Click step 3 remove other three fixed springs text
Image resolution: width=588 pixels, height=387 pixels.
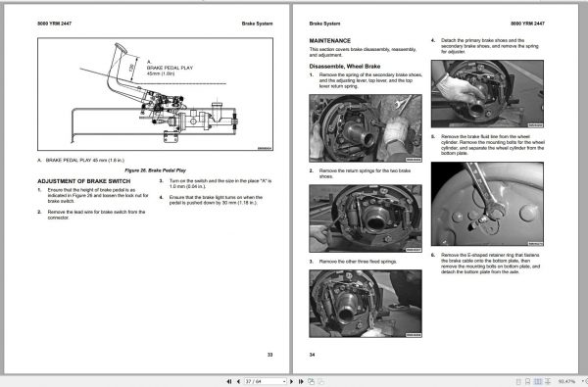tap(358, 262)
